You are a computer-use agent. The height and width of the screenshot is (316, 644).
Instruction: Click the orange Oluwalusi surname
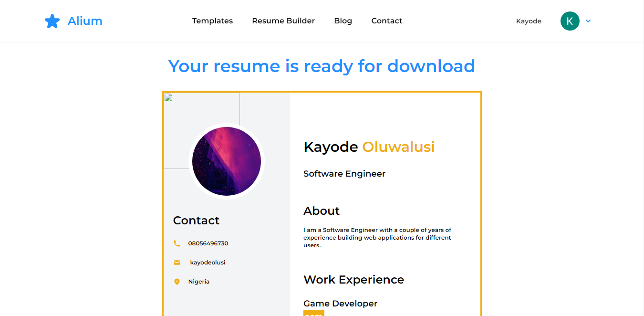click(x=399, y=147)
